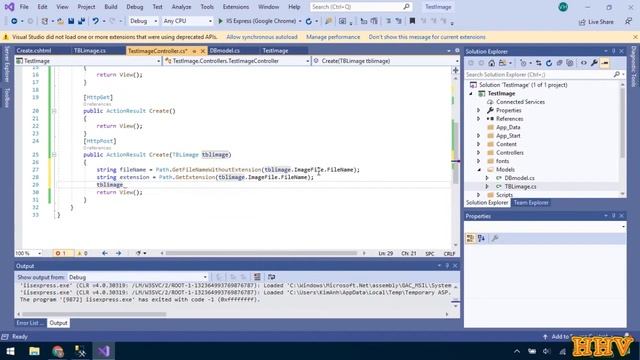This screenshot has width=640, height=360.
Task: Click Home icon in Solution Explorer toolbar
Action: pyautogui.click(x=491, y=63)
